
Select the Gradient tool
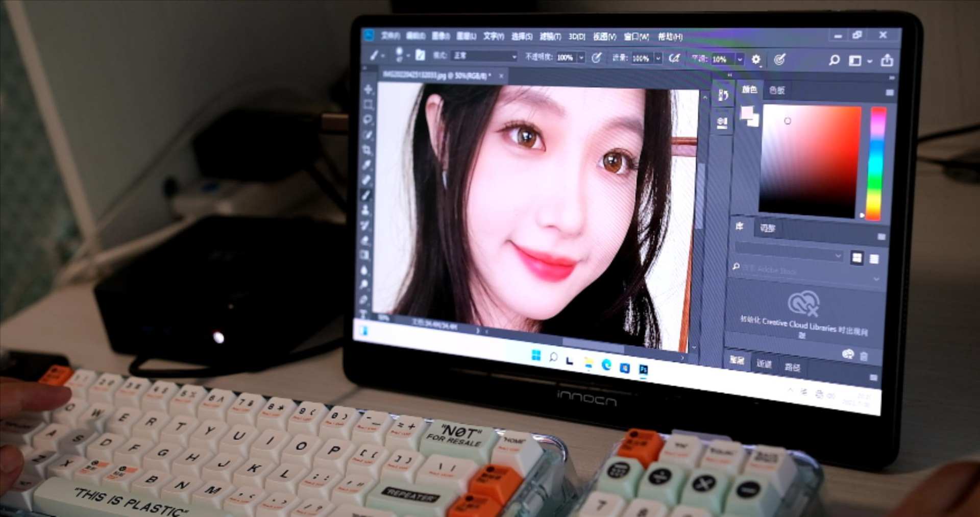tap(365, 255)
